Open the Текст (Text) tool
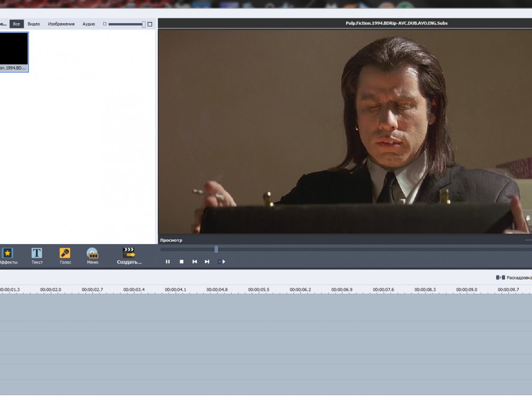532x401 pixels. pyautogui.click(x=37, y=256)
